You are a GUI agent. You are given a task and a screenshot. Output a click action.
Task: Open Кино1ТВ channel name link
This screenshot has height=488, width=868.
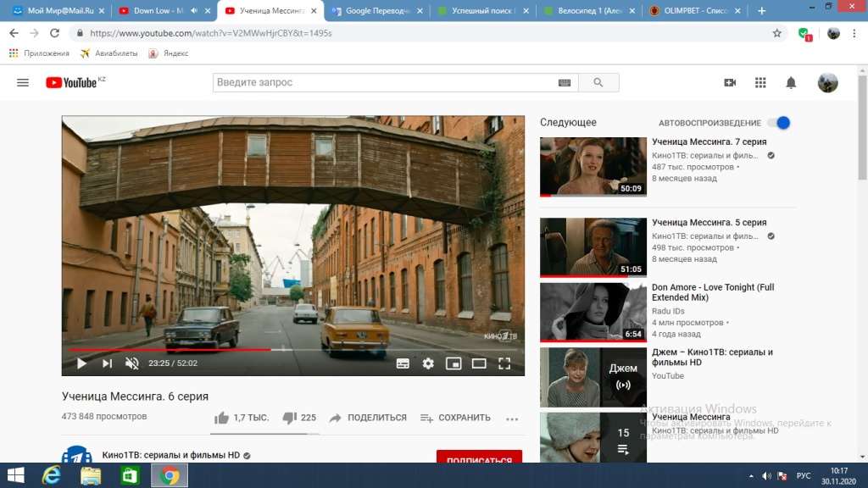(171, 455)
